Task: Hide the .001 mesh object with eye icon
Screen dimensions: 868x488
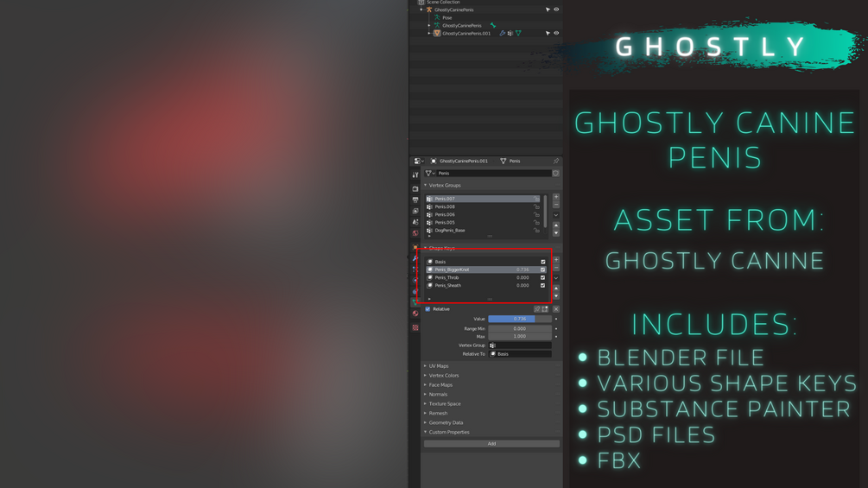Action: (x=556, y=33)
